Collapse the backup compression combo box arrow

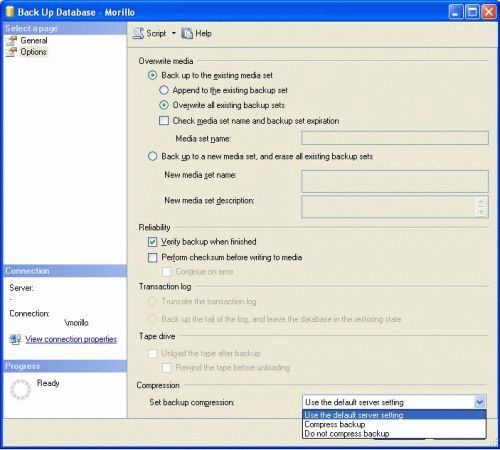coord(480,402)
